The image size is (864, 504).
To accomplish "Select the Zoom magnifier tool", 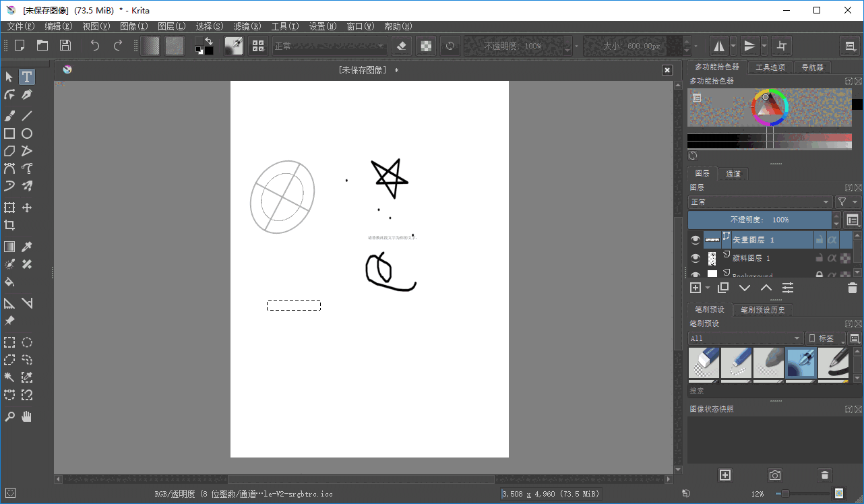I will [9, 417].
